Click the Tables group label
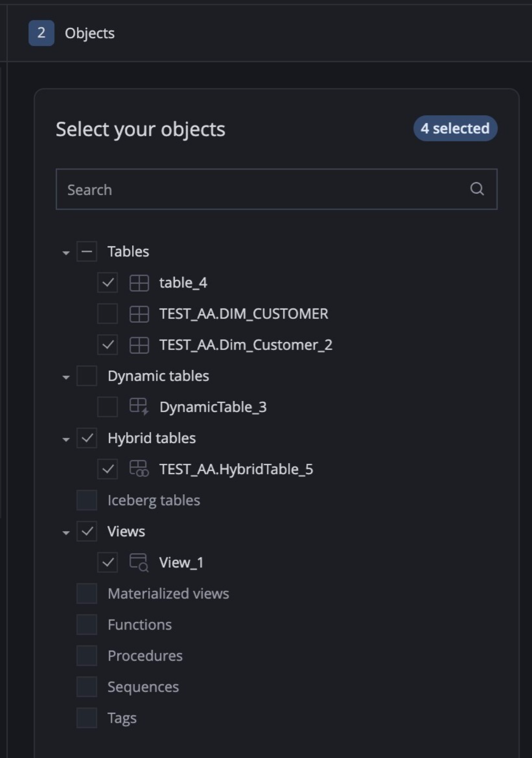The height and width of the screenshot is (758, 532). (x=128, y=252)
